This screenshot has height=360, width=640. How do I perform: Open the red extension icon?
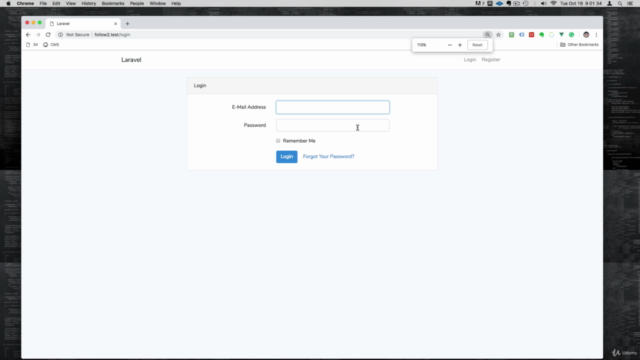point(531,35)
